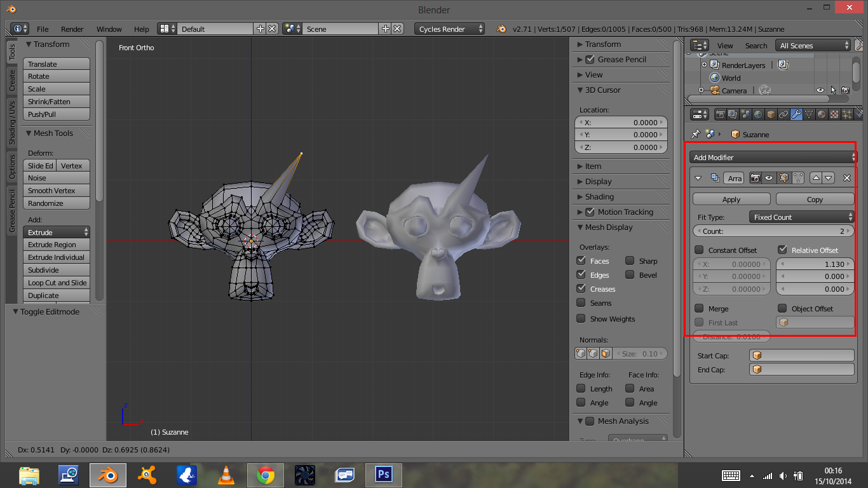
Task: Open the File menu
Action: point(43,29)
